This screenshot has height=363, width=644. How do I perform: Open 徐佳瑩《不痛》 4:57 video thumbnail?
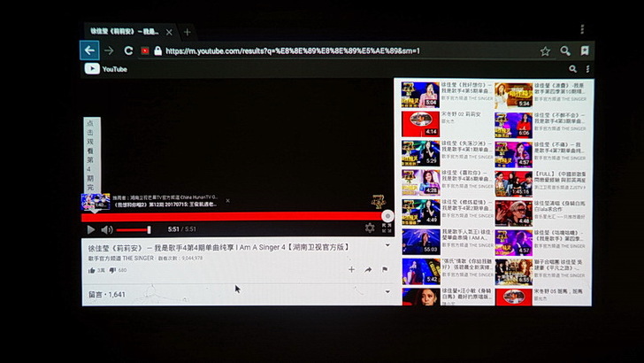(513, 154)
